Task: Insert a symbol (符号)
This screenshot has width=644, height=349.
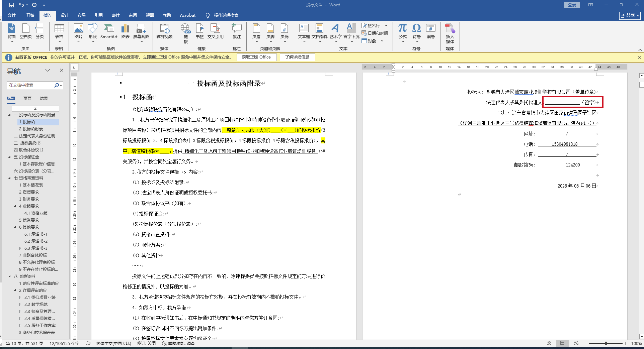Action: point(416,33)
